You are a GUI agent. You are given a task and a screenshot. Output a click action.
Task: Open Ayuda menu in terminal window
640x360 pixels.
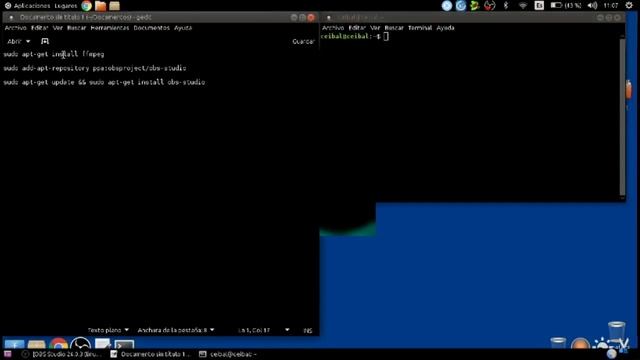tap(445, 28)
